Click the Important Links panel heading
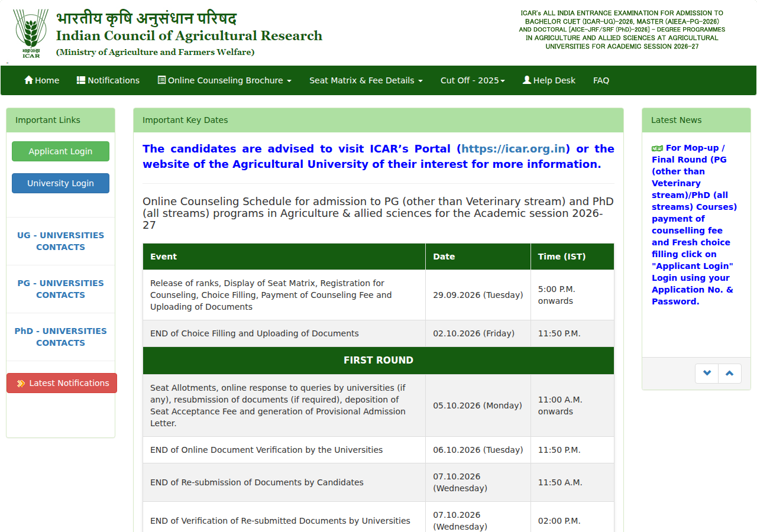 (60, 120)
